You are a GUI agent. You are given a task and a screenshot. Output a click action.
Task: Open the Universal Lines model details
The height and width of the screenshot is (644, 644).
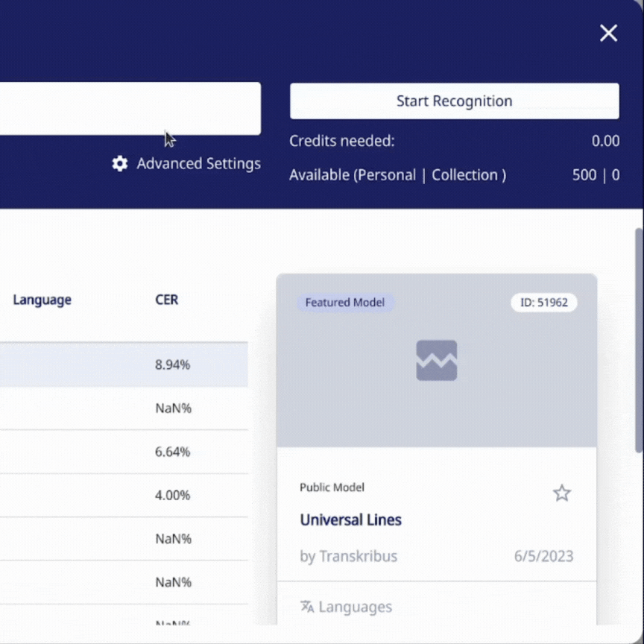(350, 520)
